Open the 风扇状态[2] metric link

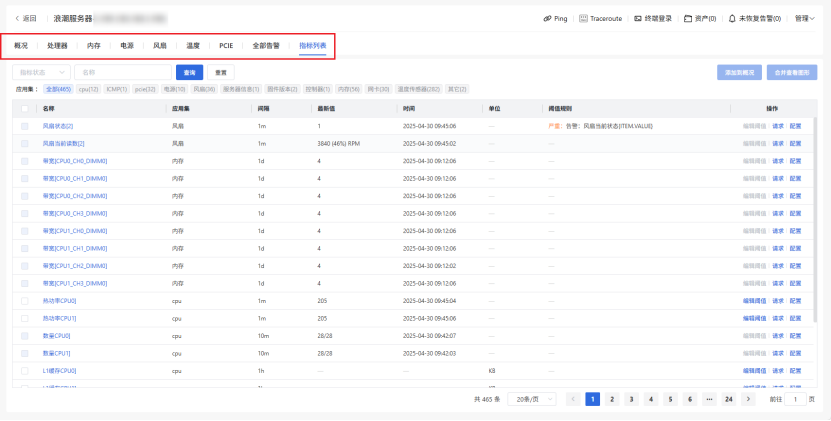[58, 126]
